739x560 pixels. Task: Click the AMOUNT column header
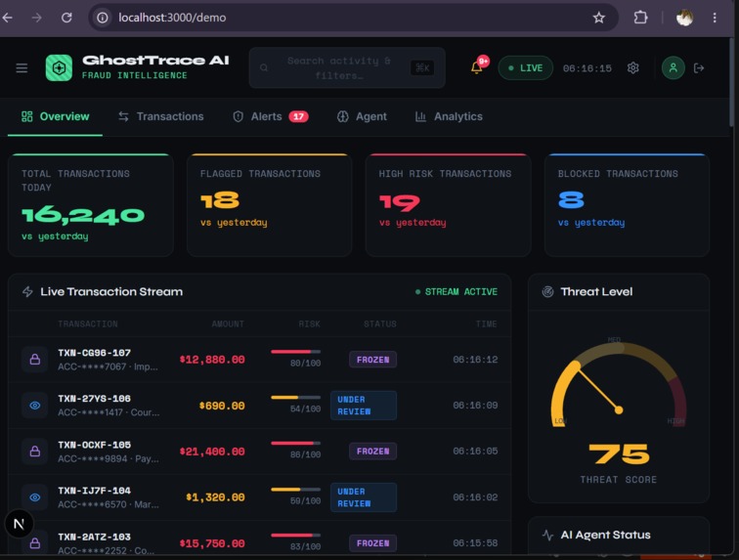point(228,323)
